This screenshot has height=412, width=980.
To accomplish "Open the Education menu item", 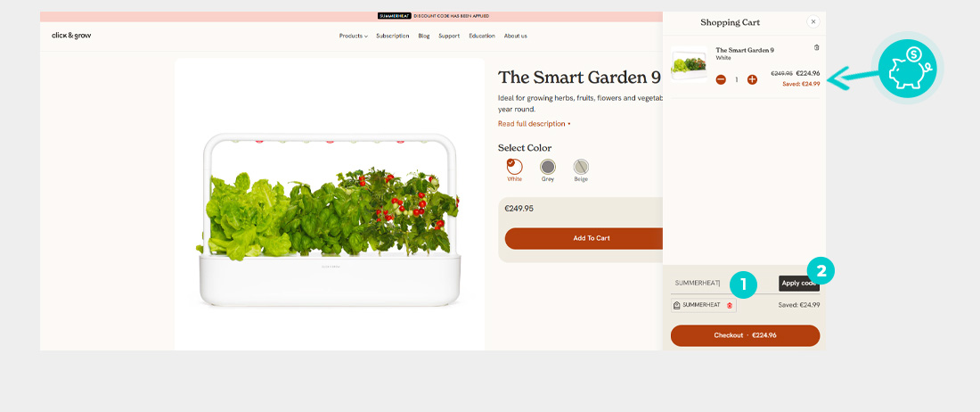I will [x=482, y=36].
